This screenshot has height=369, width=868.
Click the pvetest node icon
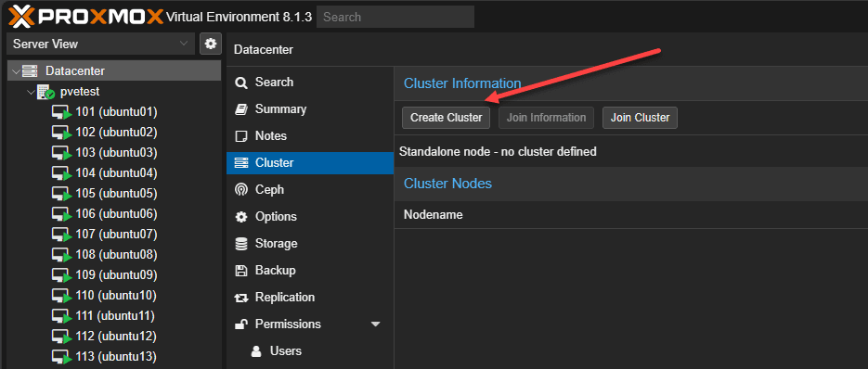pyautogui.click(x=45, y=92)
